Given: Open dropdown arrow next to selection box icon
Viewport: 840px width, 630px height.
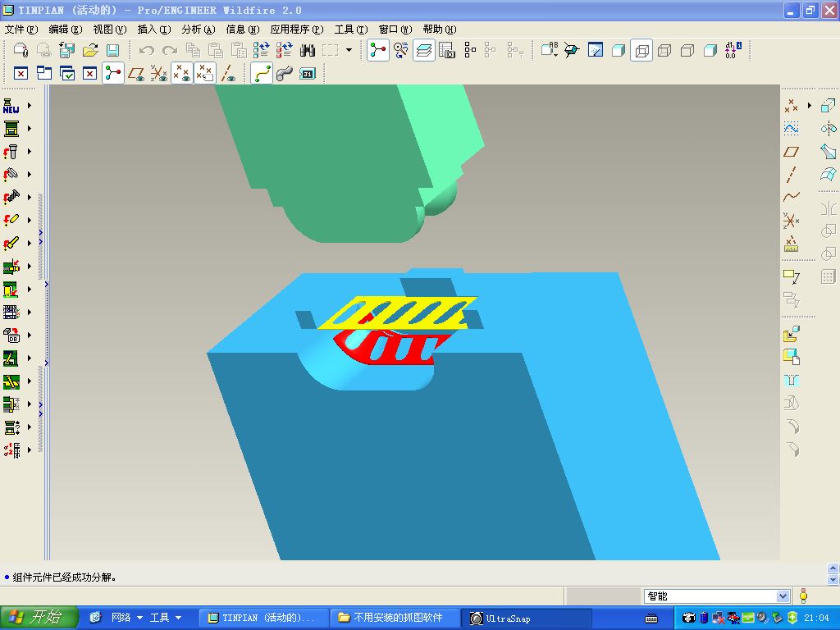Looking at the screenshot, I should tap(349, 50).
